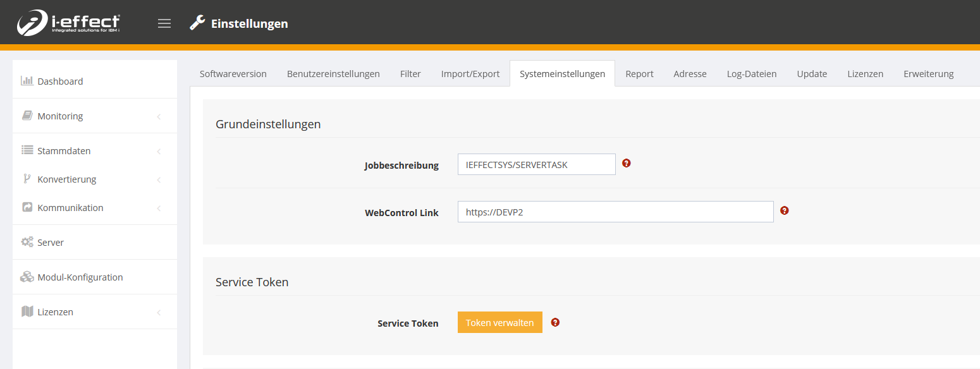Image resolution: width=980 pixels, height=369 pixels.
Task: Click the i-effect logo
Action: coord(68,23)
